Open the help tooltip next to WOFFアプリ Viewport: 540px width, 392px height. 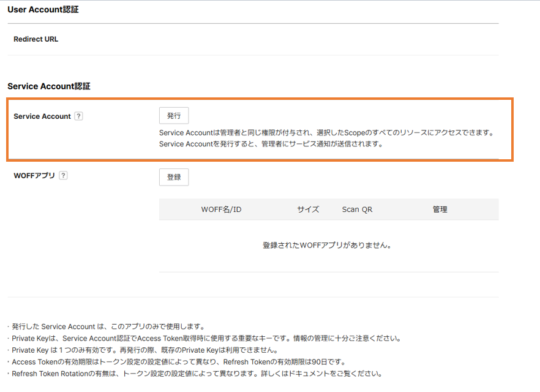[x=63, y=176]
